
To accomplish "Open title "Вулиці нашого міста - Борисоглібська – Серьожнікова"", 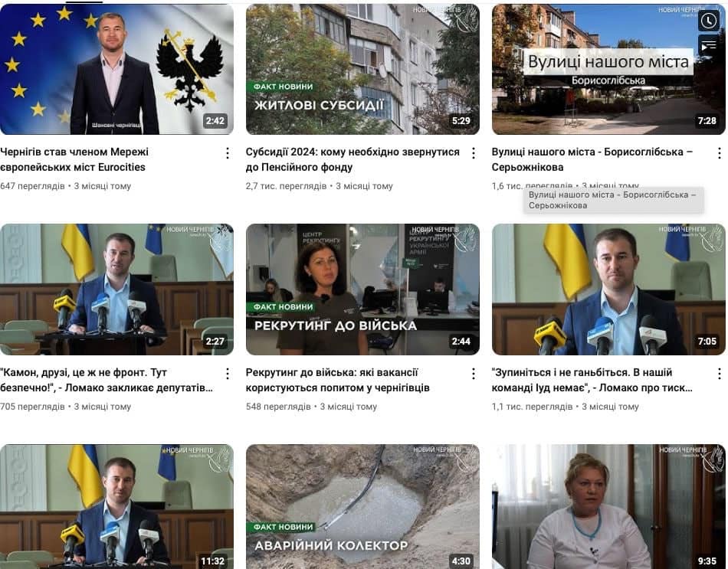I will tap(592, 159).
